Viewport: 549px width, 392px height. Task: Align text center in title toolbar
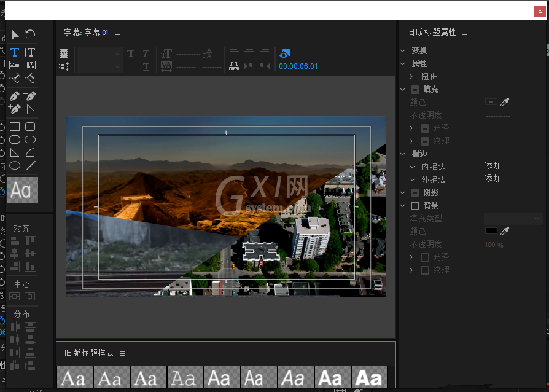249,53
